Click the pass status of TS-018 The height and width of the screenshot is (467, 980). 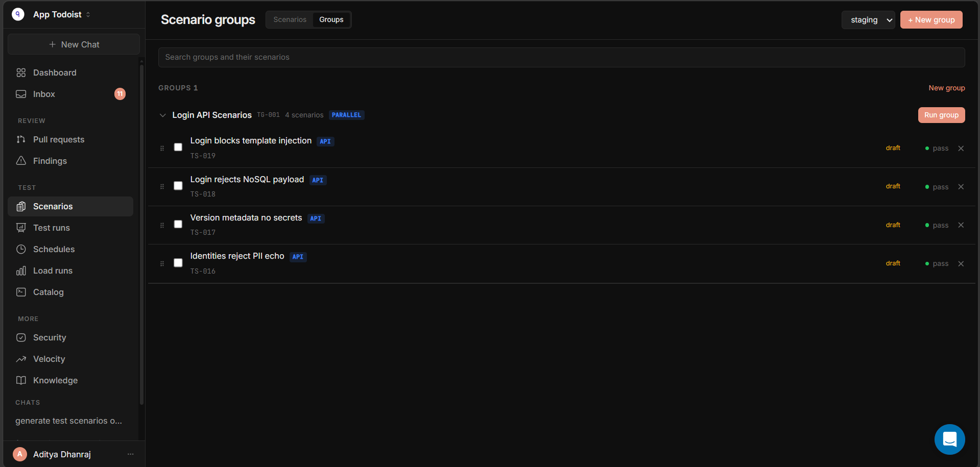(x=937, y=187)
